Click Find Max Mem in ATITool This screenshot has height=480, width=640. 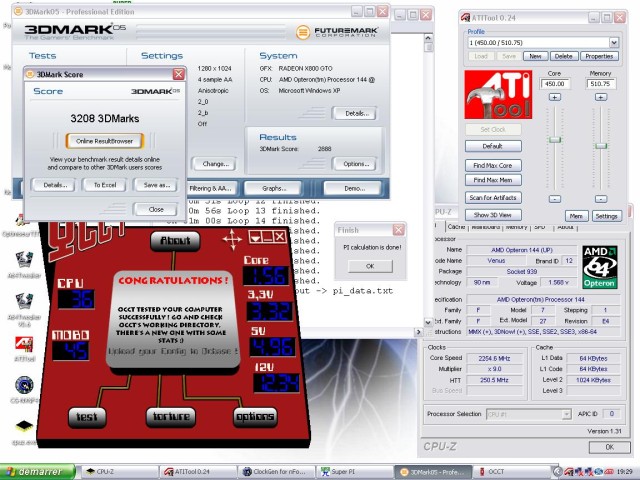[x=493, y=180]
